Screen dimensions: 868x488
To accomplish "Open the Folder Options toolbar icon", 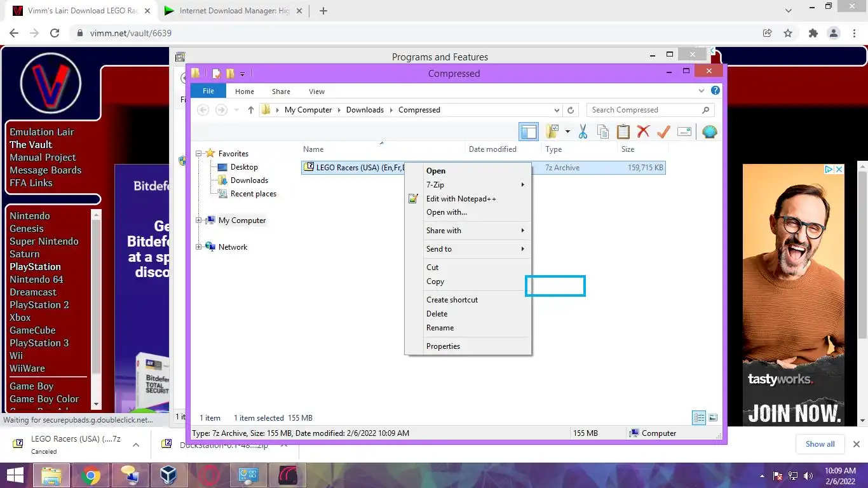I will click(553, 132).
